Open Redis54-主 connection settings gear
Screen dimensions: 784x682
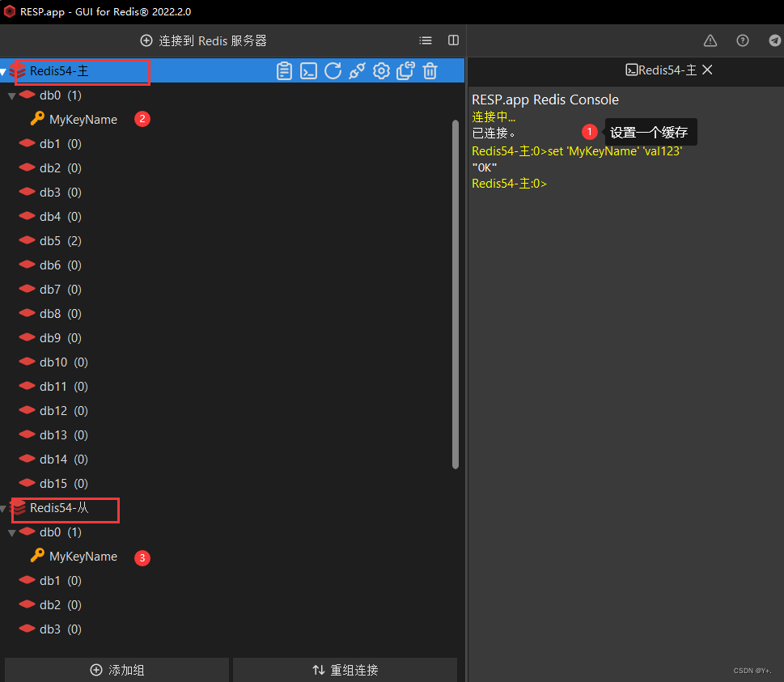(x=381, y=71)
